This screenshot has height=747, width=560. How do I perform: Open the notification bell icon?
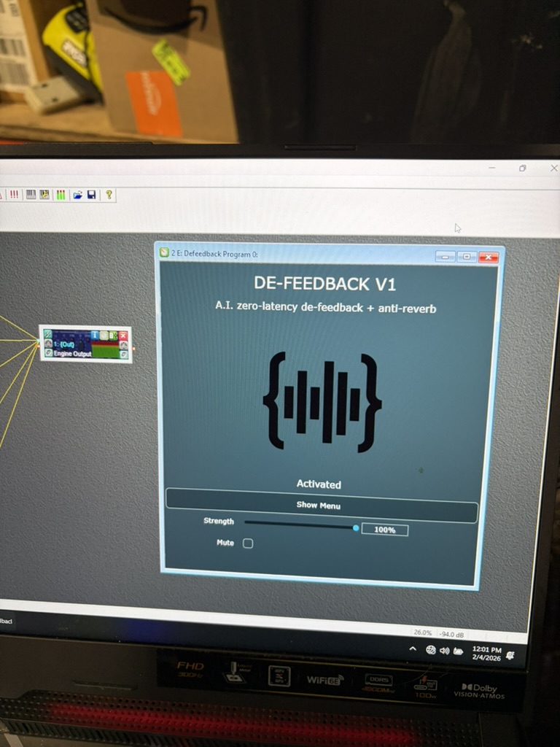(510, 656)
